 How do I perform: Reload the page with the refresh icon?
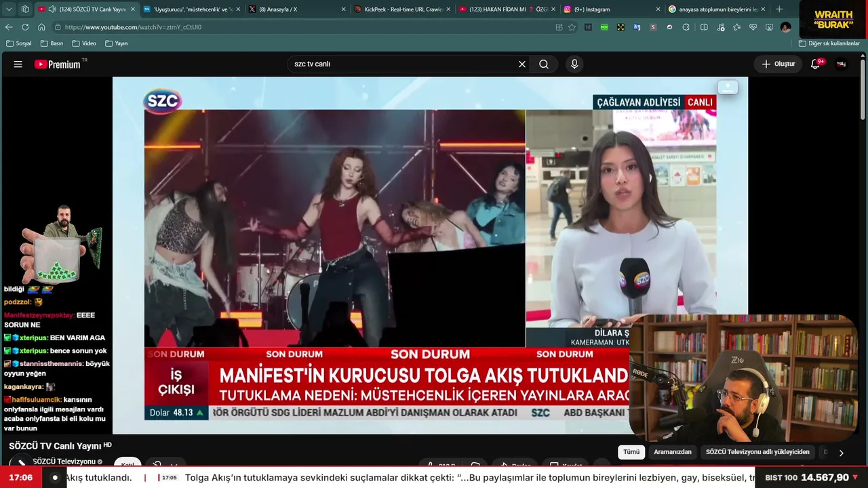coord(25,27)
